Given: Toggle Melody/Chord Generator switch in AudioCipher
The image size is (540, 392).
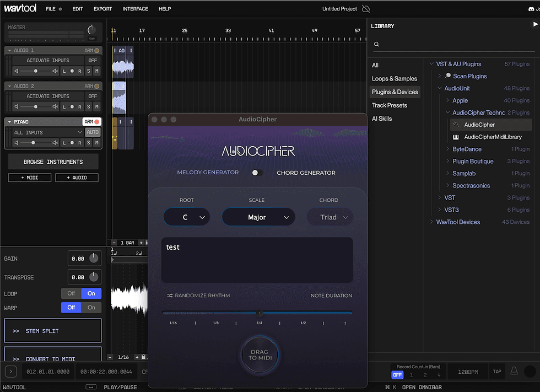Looking at the screenshot, I should 257,173.
